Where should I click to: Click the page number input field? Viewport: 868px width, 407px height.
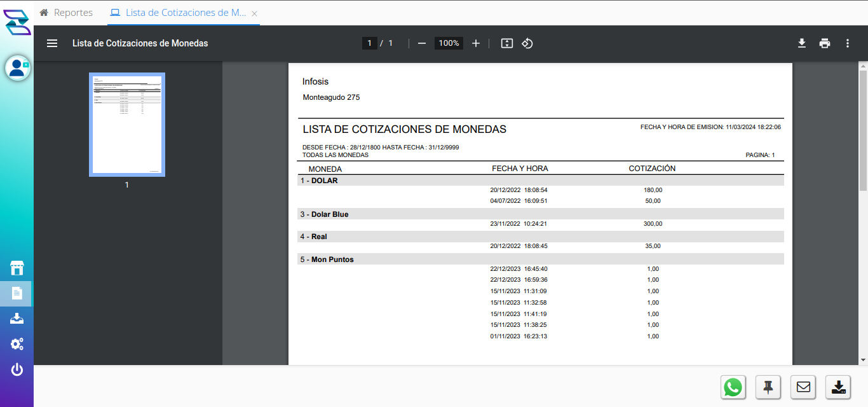point(369,43)
